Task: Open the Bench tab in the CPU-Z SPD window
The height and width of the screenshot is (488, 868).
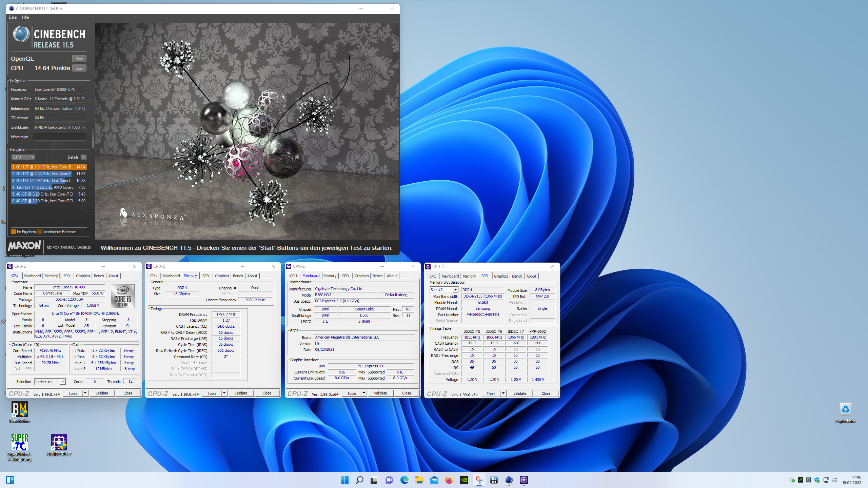Action: tap(517, 276)
